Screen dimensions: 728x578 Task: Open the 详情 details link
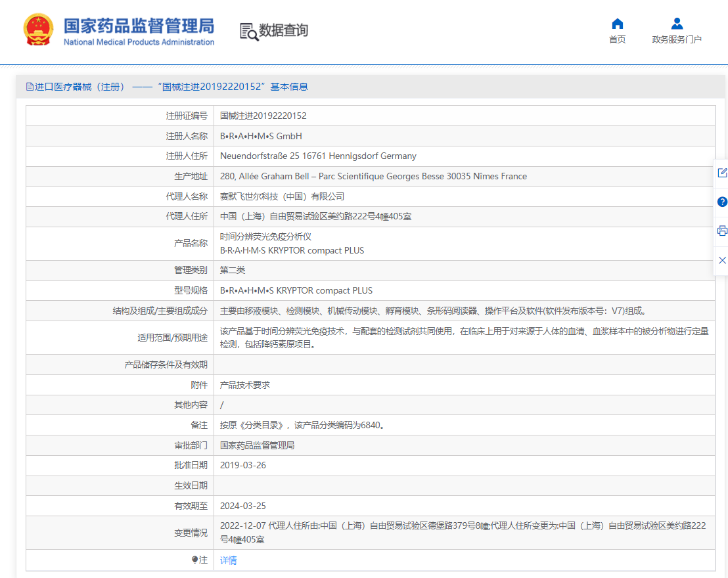228,560
